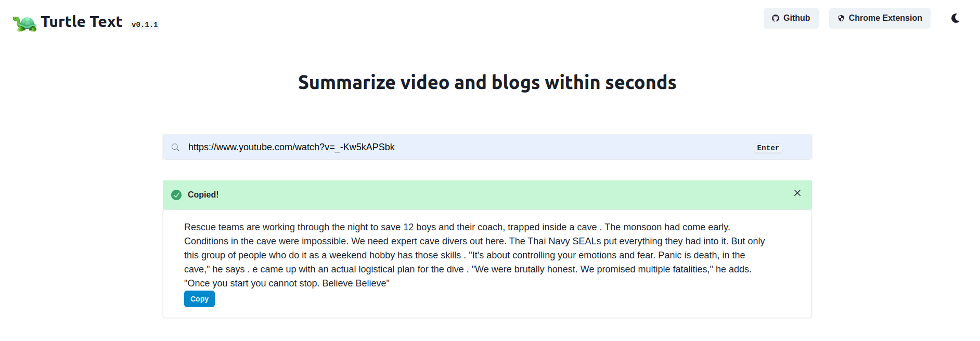This screenshot has width=980, height=341.
Task: Click the Turtle Text title
Action: pos(82,22)
